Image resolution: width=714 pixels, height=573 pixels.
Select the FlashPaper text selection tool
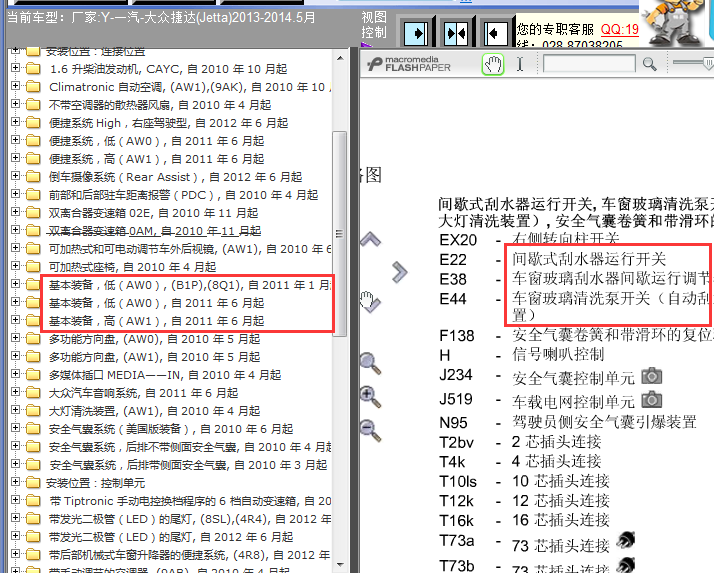pyautogui.click(x=520, y=64)
